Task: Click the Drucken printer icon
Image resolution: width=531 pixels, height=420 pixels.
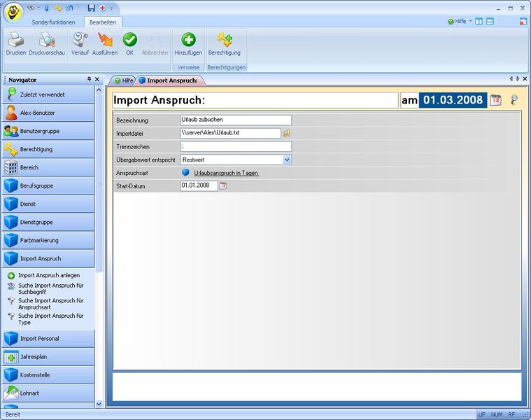Action: click(x=15, y=42)
